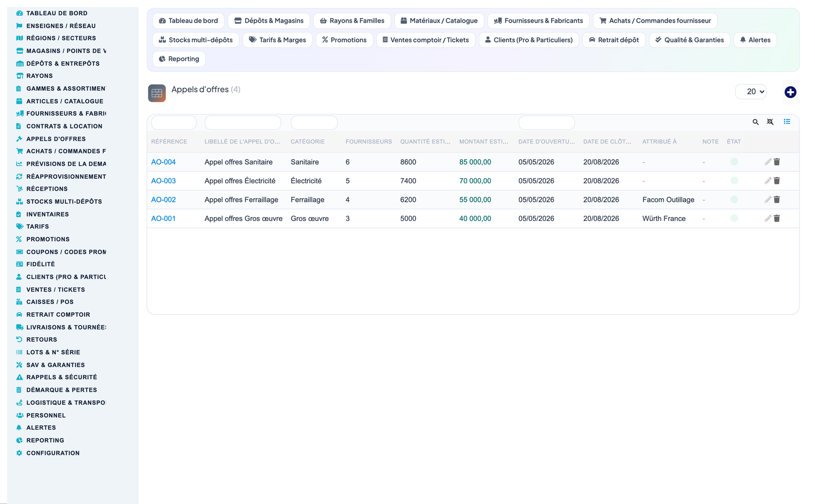Click the Référence filter input field
Screen dimensions: 815x504
(x=174, y=122)
